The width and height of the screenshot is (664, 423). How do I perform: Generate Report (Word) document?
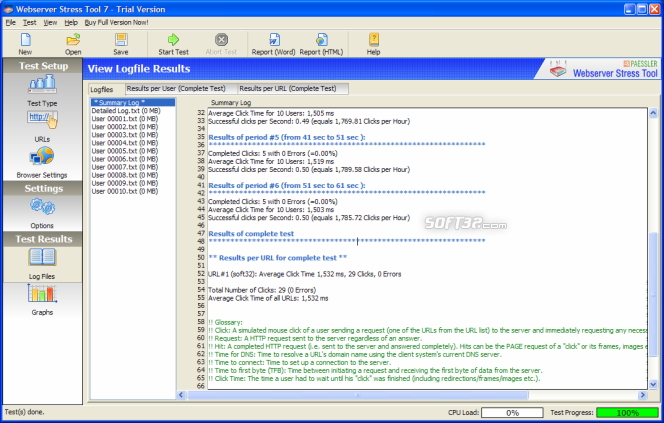(274, 44)
